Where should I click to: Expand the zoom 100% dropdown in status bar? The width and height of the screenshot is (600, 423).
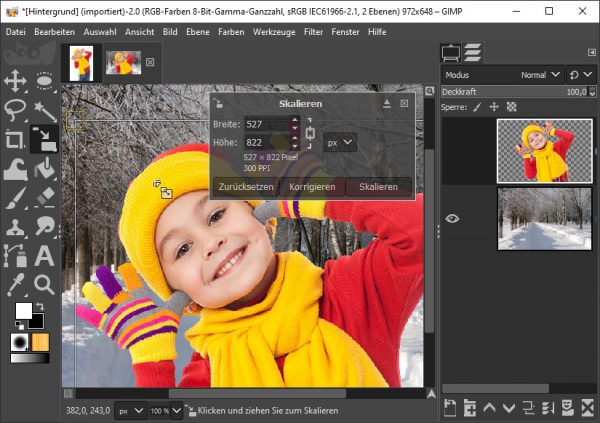click(x=159, y=411)
